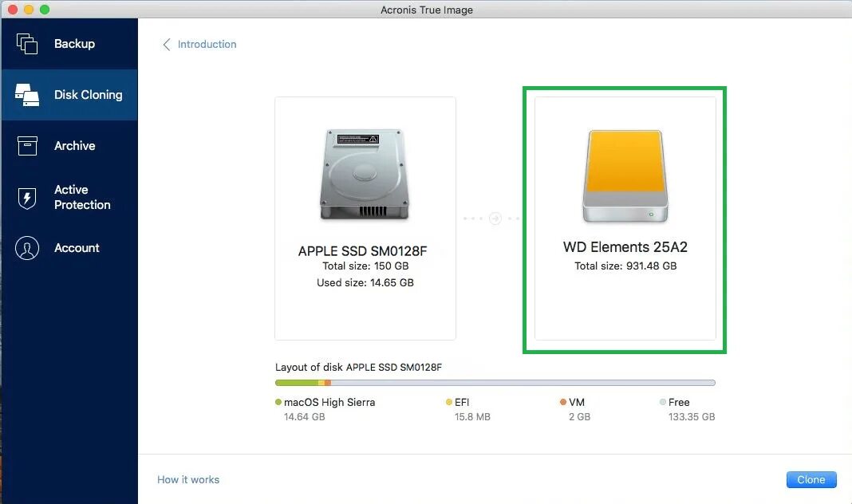Click the back chevron beside Introduction
This screenshot has height=504, width=852.
[167, 45]
